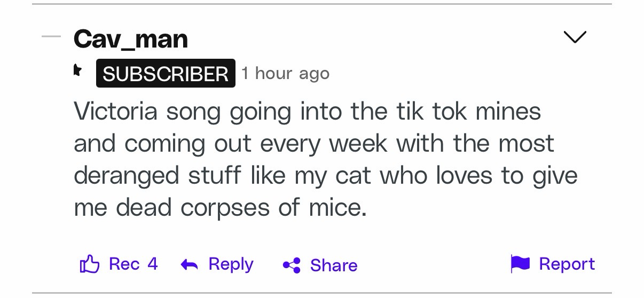
Task: Open the chevron menu on the comment
Action: point(575,37)
